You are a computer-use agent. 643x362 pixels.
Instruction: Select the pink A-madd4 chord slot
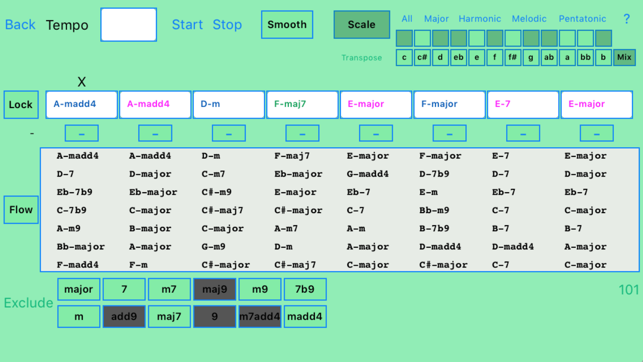tap(155, 105)
